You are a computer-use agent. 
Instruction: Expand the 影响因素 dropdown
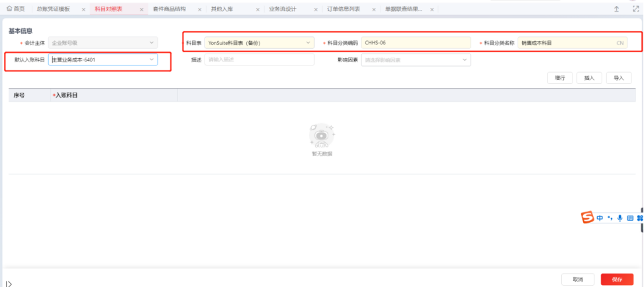pyautogui.click(x=416, y=60)
